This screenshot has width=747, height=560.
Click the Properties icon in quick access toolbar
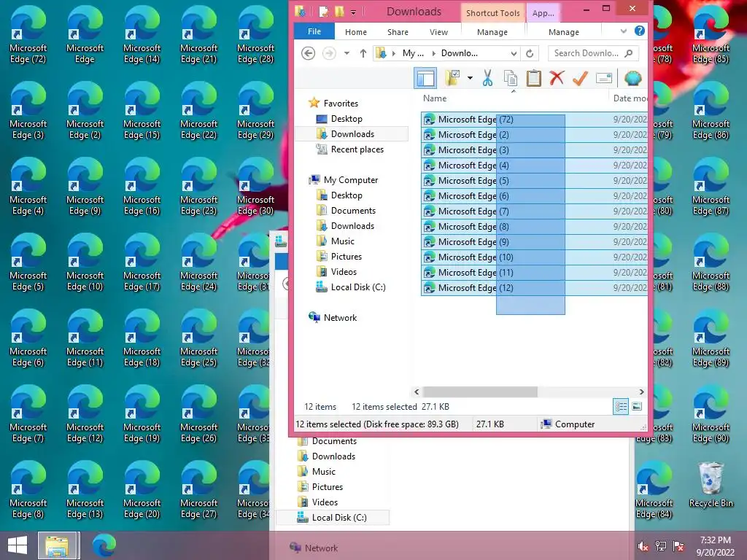tap(323, 12)
